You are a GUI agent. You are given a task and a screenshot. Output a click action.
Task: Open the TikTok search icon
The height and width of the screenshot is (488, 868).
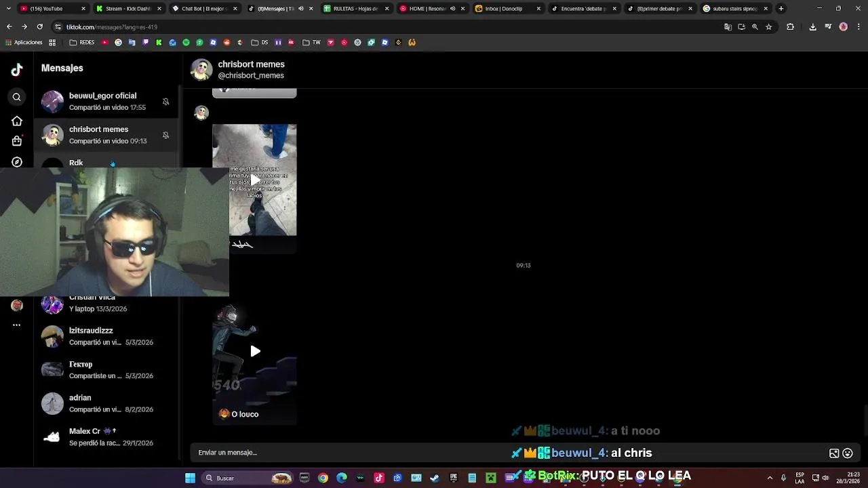pyautogui.click(x=17, y=97)
